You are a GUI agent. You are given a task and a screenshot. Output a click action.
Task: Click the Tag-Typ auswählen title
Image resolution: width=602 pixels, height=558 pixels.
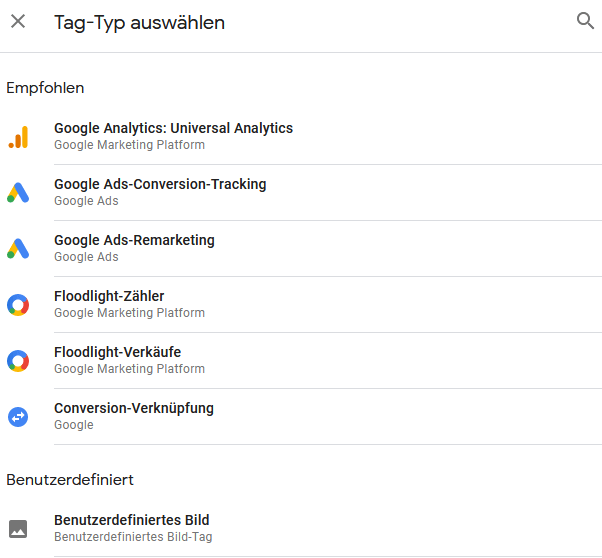[x=139, y=22]
